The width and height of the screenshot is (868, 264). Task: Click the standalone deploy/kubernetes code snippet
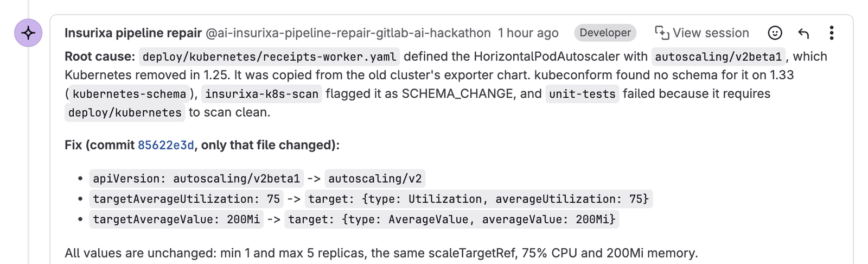coord(125,112)
